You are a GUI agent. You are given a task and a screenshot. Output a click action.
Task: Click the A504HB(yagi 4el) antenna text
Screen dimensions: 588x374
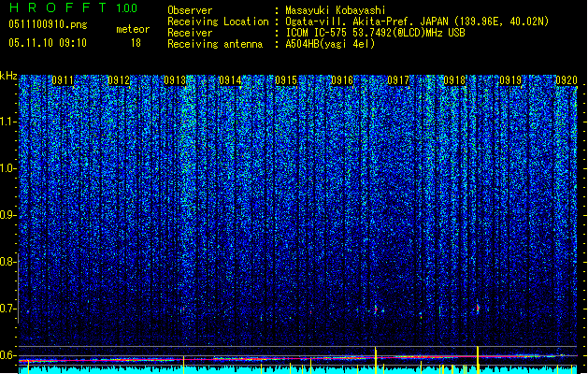click(x=330, y=44)
